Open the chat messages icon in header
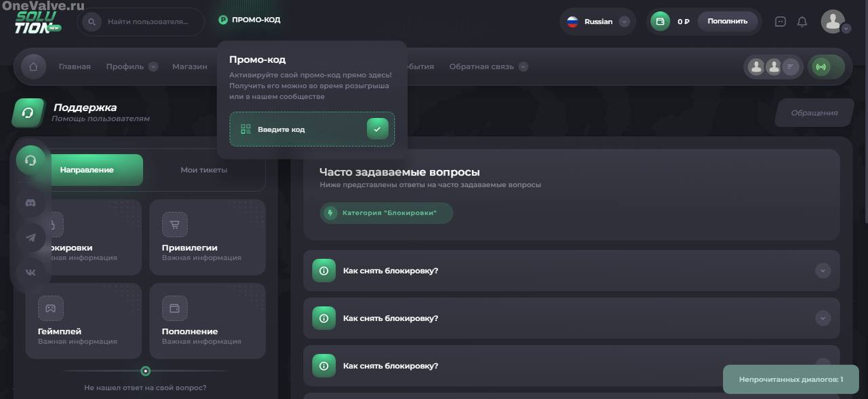868x399 pixels. (x=781, y=22)
